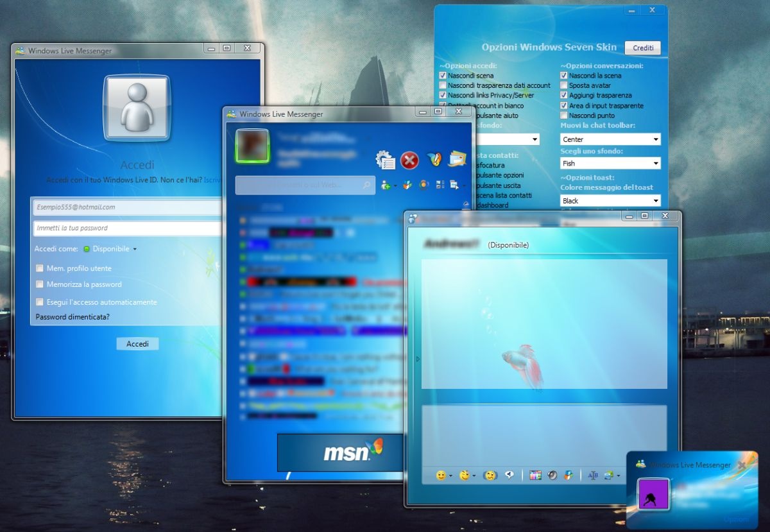Viewport: 770px width, 532px height.
Task: Open the MSN butterfly paintbrush icon
Action: click(x=434, y=159)
